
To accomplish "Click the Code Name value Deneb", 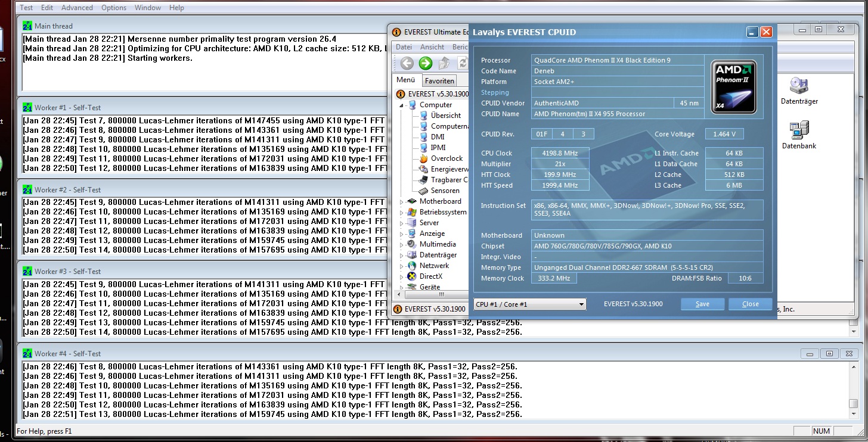I will click(618, 71).
